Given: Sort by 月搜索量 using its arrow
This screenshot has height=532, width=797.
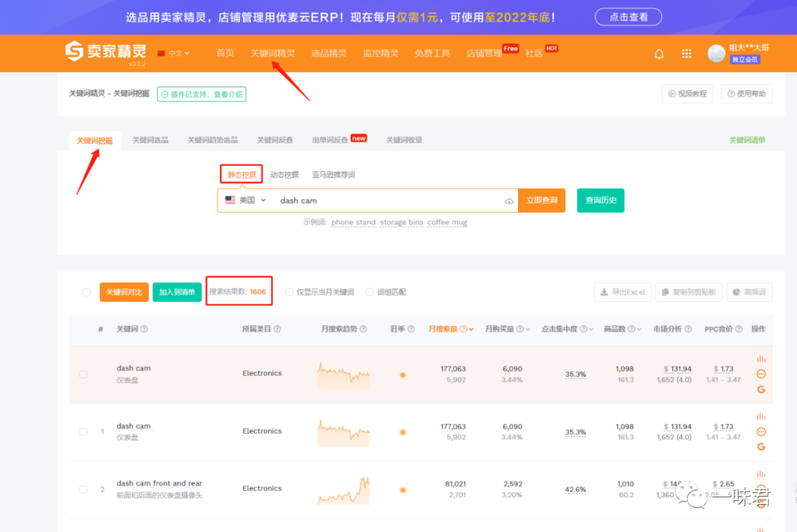Looking at the screenshot, I should [472, 329].
